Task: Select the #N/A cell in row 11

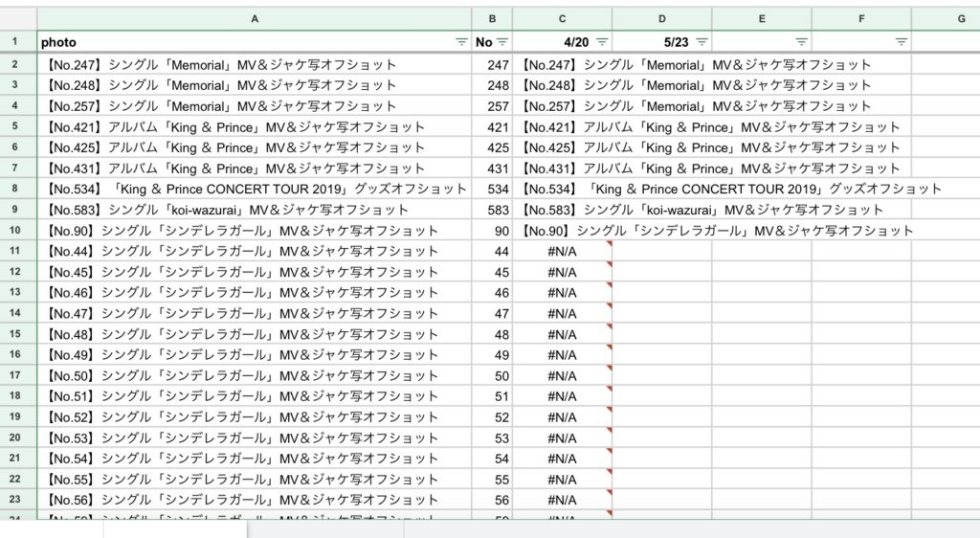Action: coord(562,251)
